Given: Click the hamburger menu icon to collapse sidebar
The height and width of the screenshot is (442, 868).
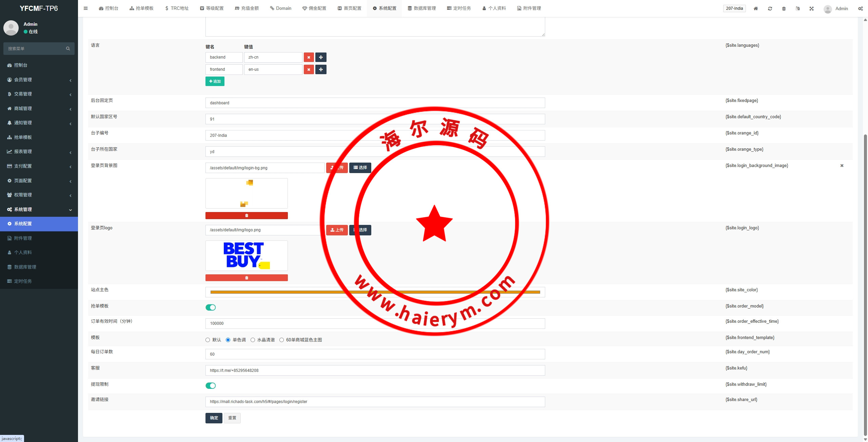Looking at the screenshot, I should pos(86,8).
